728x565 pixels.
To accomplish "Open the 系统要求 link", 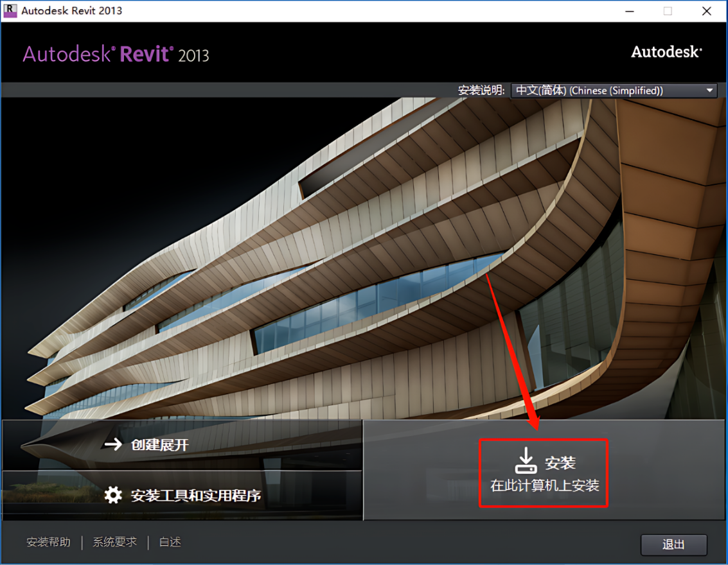I will click(x=115, y=542).
